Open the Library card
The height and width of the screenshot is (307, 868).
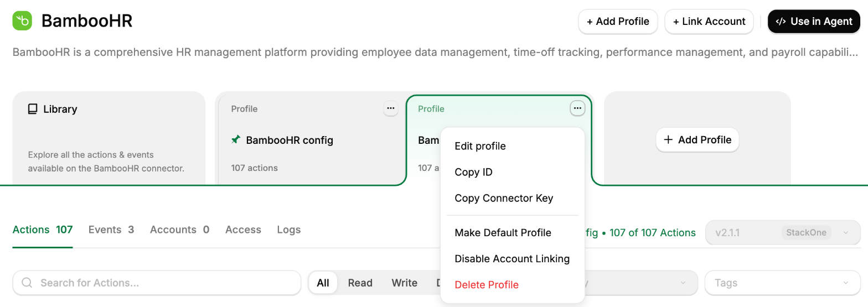point(109,138)
